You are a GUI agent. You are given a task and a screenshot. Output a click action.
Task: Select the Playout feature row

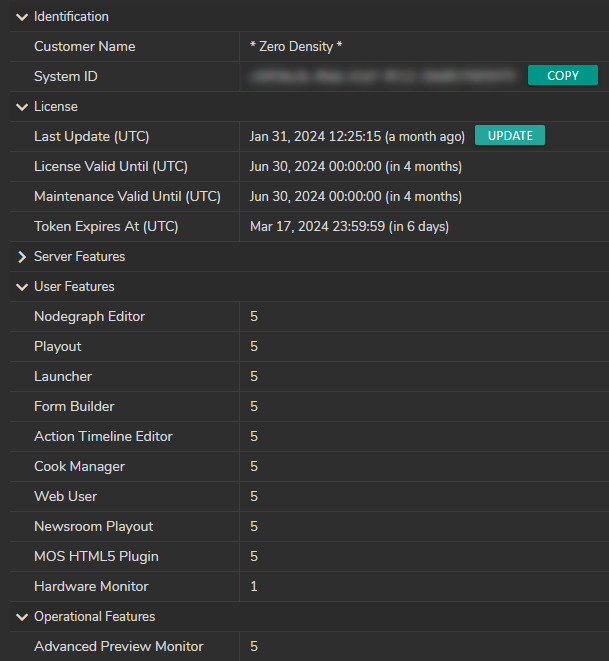[58, 347]
